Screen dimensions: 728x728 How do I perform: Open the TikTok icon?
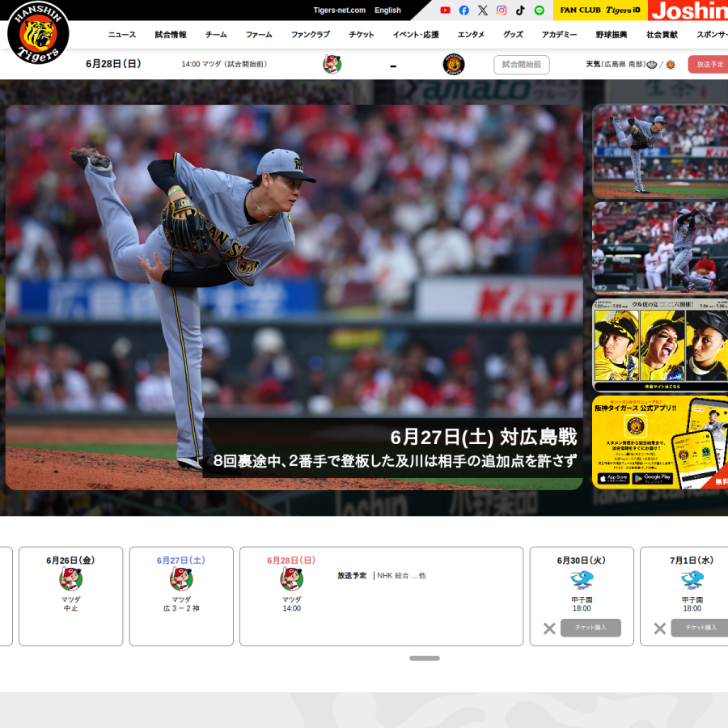[520, 11]
